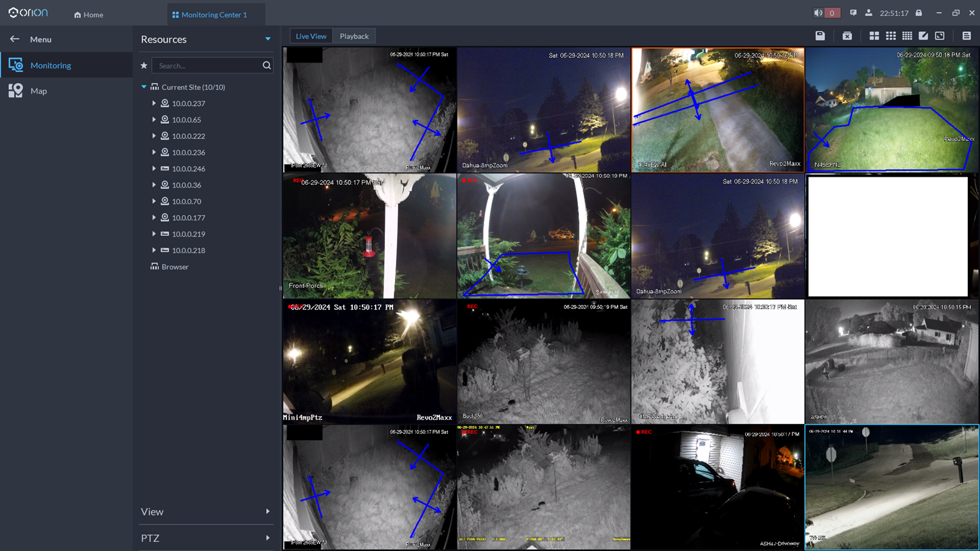The width and height of the screenshot is (980, 551).
Task: Open the custom layout edit icon
Action: [x=923, y=36]
